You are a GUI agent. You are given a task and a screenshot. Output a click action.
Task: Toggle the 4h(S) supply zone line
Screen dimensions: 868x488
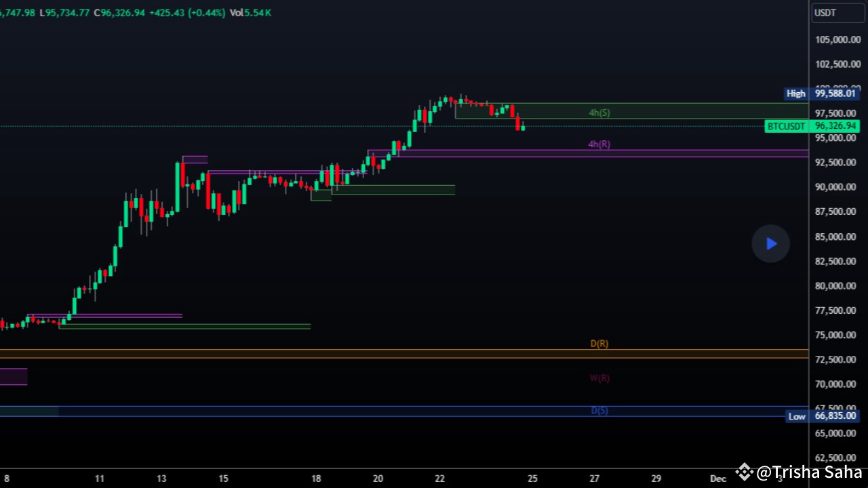pyautogui.click(x=599, y=113)
